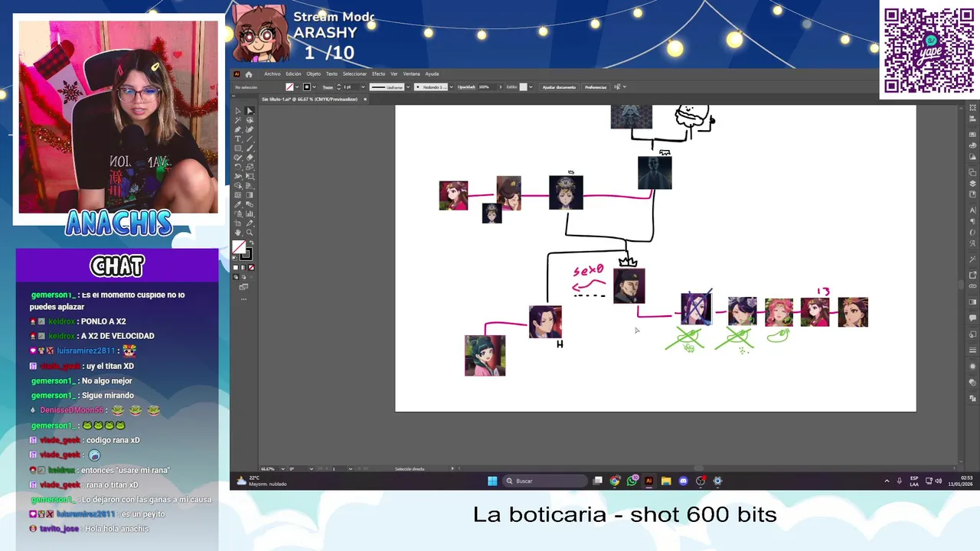Image resolution: width=980 pixels, height=551 pixels.
Task: Change screen mode at toolbar bottom
Action: click(243, 287)
